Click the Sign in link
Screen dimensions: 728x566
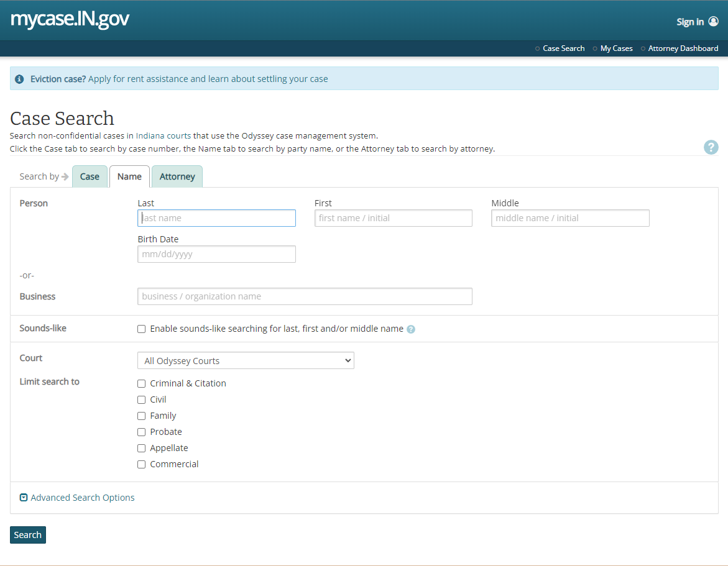[x=690, y=22]
